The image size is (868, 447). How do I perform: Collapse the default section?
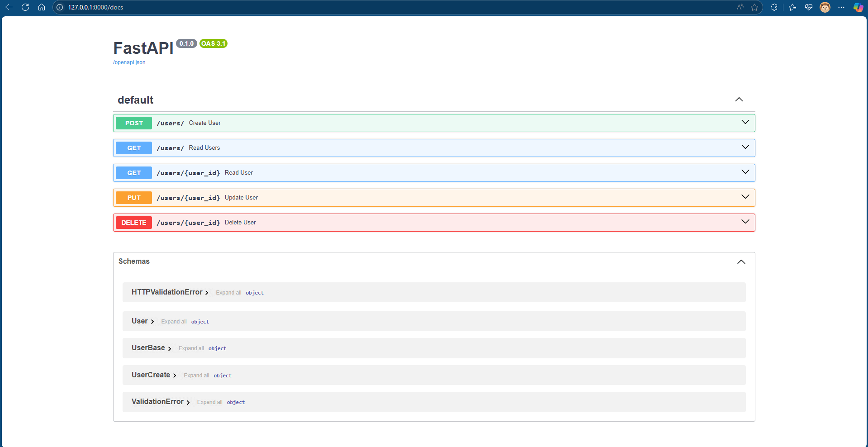[739, 100]
